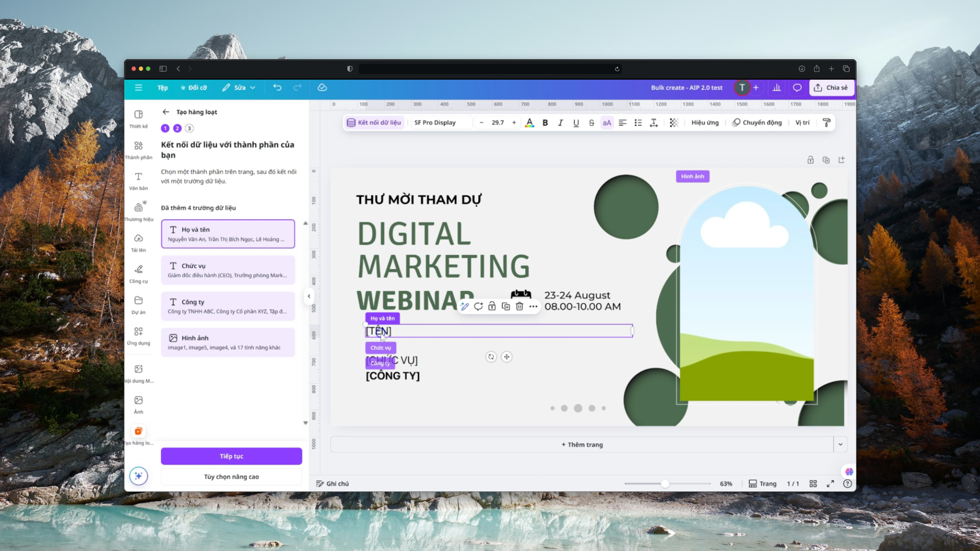The image size is (980, 551).
Task: Expand page options arrow beside Thêm trang
Action: click(x=840, y=444)
